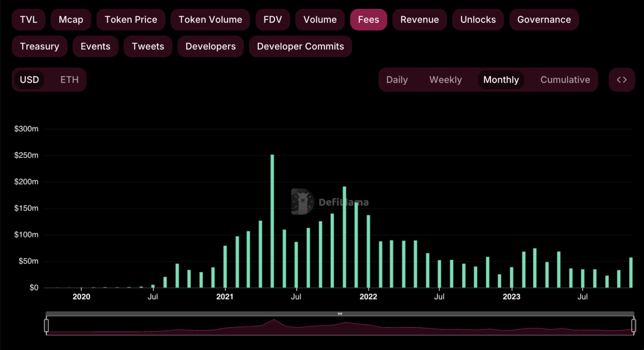This screenshot has width=644, height=350.
Task: Click left handle of range slider
Action: (47, 325)
